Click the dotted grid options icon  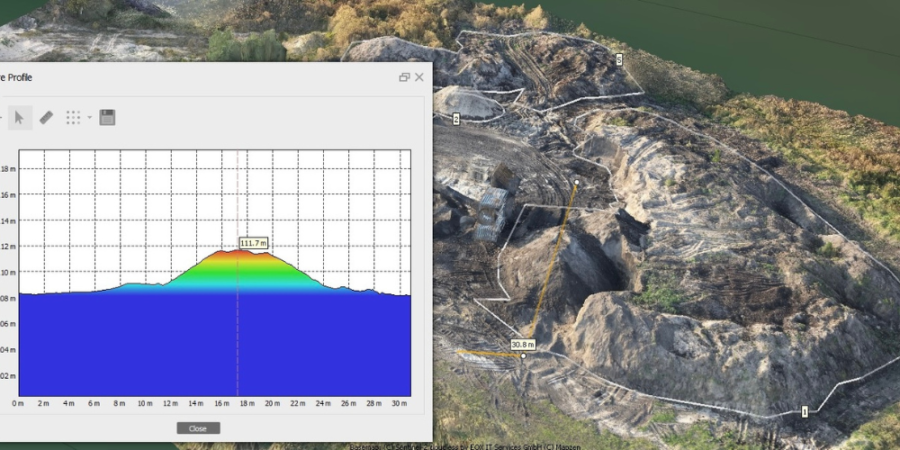tap(73, 118)
